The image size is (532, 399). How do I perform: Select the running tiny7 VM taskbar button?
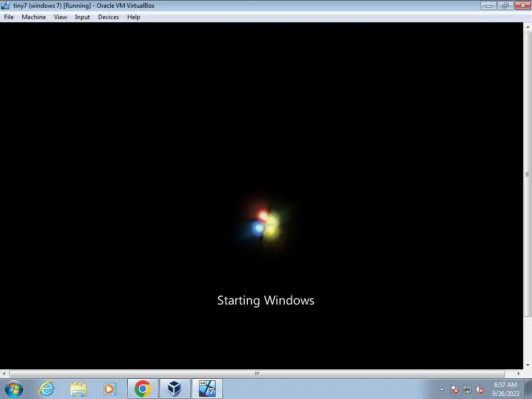pyautogui.click(x=207, y=389)
